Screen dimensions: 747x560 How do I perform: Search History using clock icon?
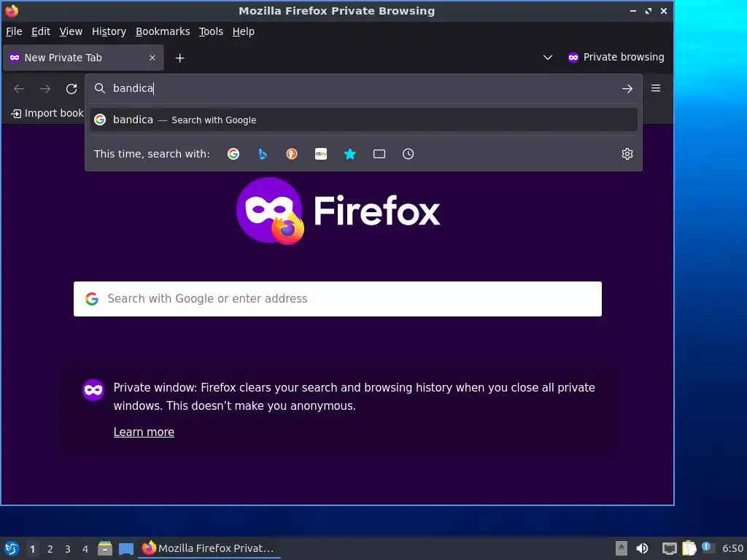[x=409, y=154]
